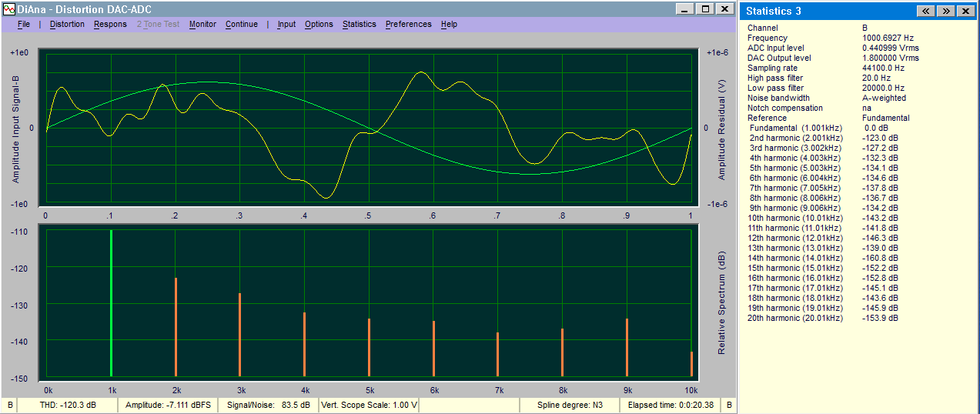Click the Relative Spectrum (dB) axis label
980x414 pixels.
721,302
